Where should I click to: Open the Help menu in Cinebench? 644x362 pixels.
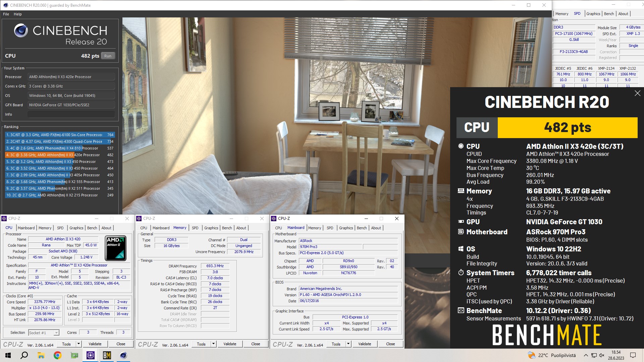(x=18, y=14)
